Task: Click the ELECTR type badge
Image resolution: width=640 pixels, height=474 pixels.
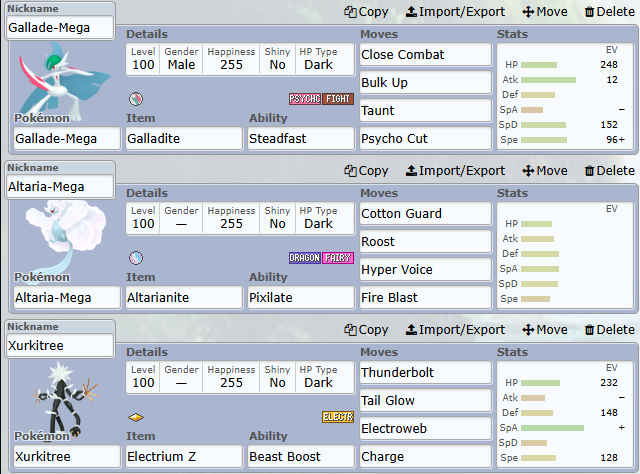Action: click(x=338, y=417)
